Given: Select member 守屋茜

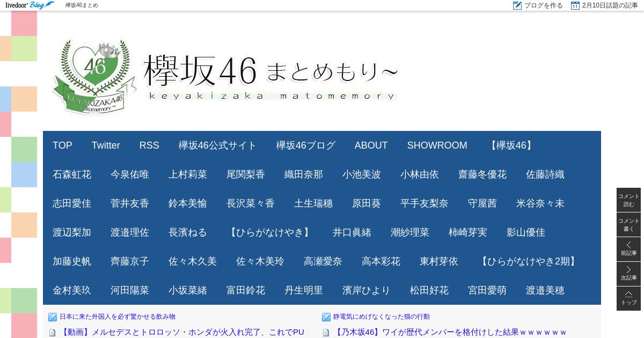Looking at the screenshot, I should click(x=482, y=203).
